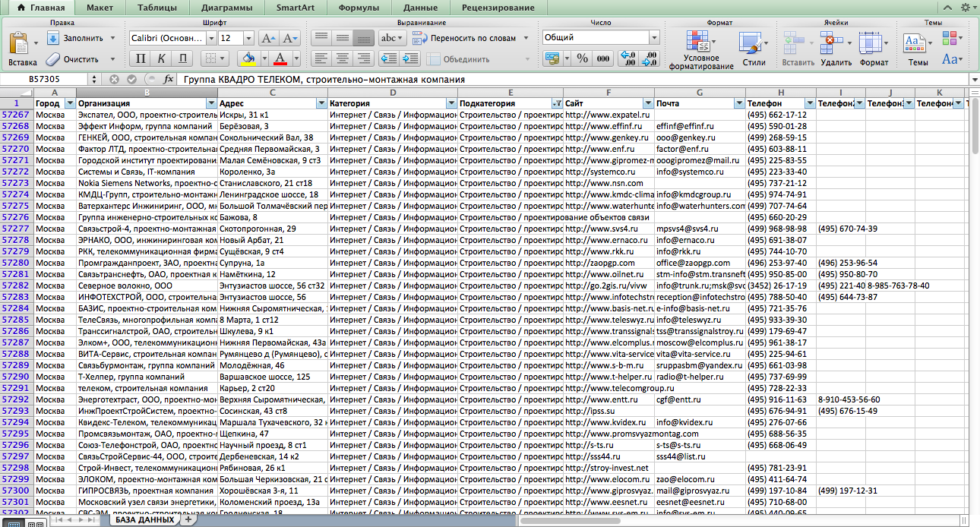Open the Диаграммы tab
Viewport: 980px width, 527px height.
pos(228,8)
